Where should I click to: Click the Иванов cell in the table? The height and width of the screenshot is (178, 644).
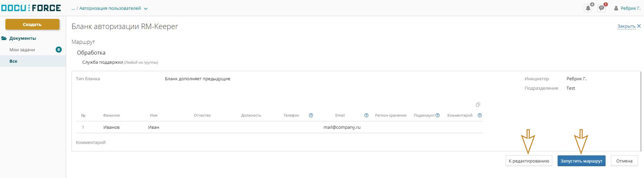(111, 127)
